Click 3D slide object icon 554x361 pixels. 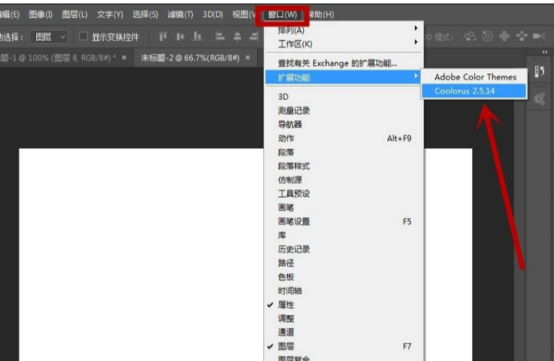tap(521, 36)
